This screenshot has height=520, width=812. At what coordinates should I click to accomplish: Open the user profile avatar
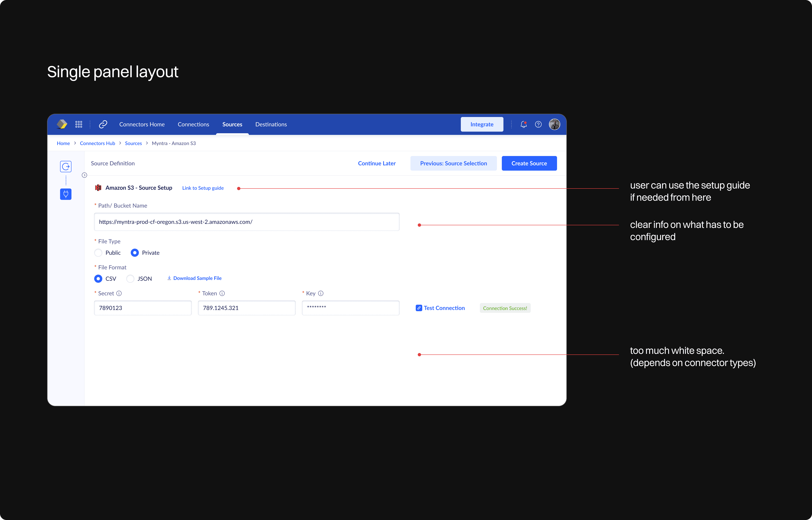click(554, 124)
